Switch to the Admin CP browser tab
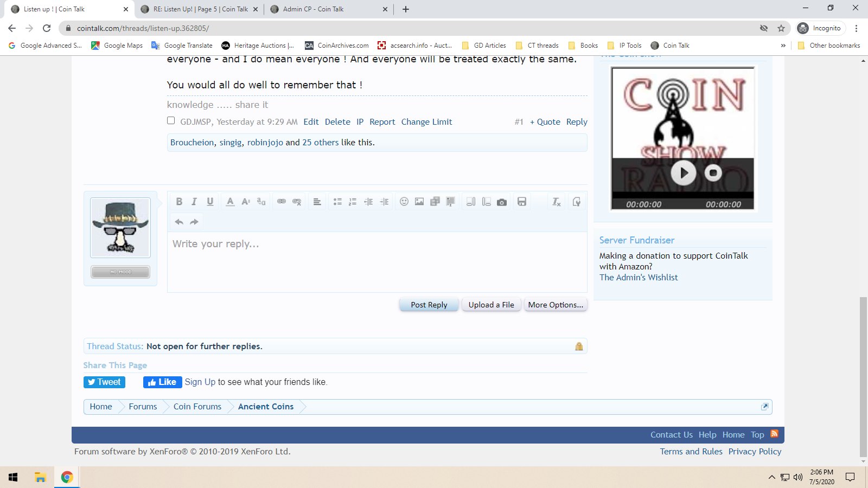 tap(313, 9)
